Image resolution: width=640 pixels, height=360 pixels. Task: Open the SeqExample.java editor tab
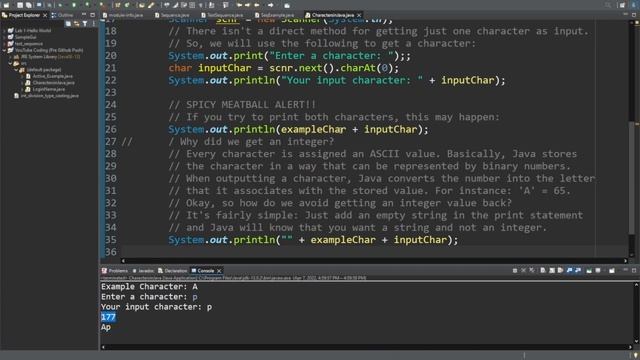(274, 15)
